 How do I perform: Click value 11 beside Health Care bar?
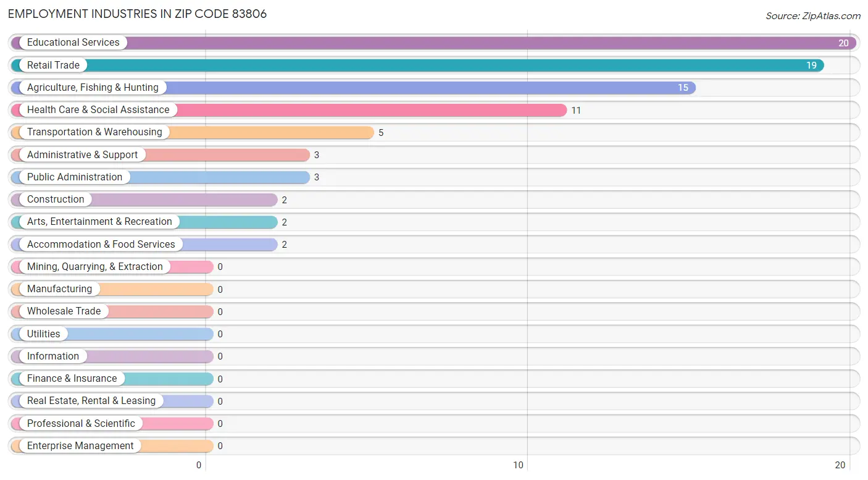[576, 111]
